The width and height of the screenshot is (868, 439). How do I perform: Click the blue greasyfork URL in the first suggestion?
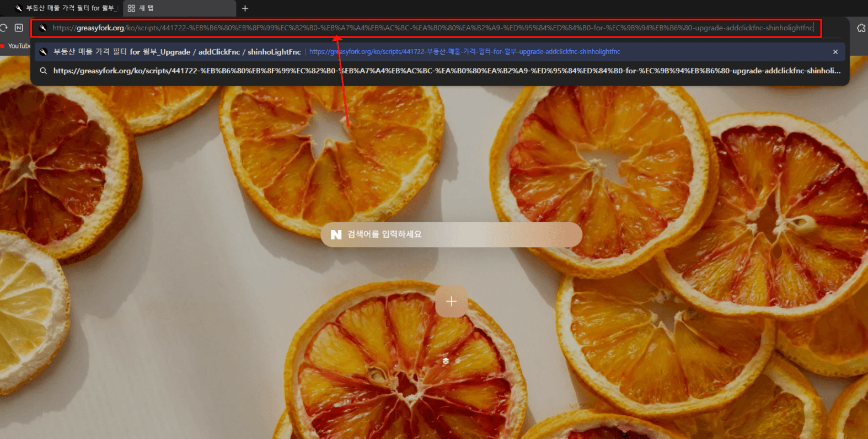(x=465, y=52)
